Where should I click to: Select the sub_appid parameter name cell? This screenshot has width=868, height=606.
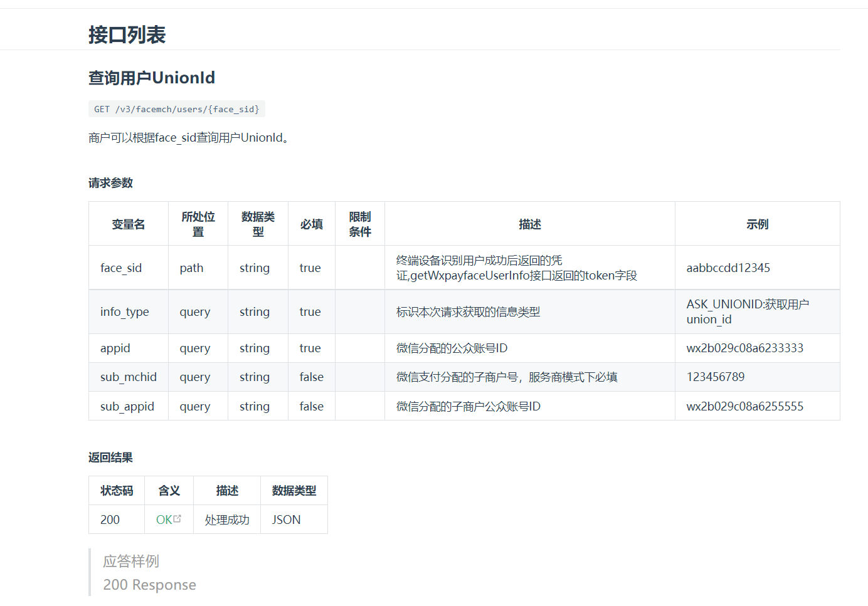coord(129,406)
